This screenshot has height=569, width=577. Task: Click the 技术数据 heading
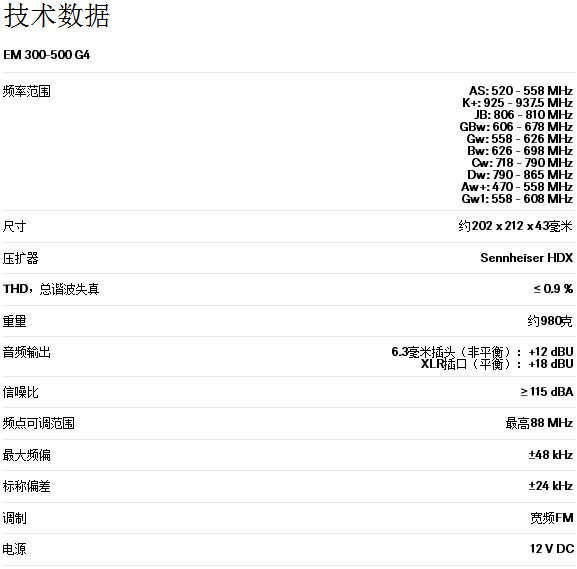(57, 16)
